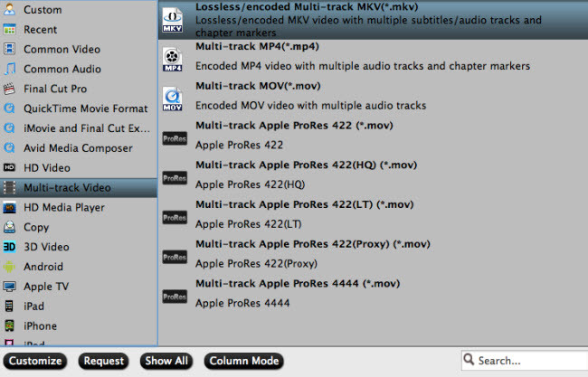This screenshot has height=377, width=588.
Task: Select Multi-track MP4(*.mp4) format
Action: point(373,59)
